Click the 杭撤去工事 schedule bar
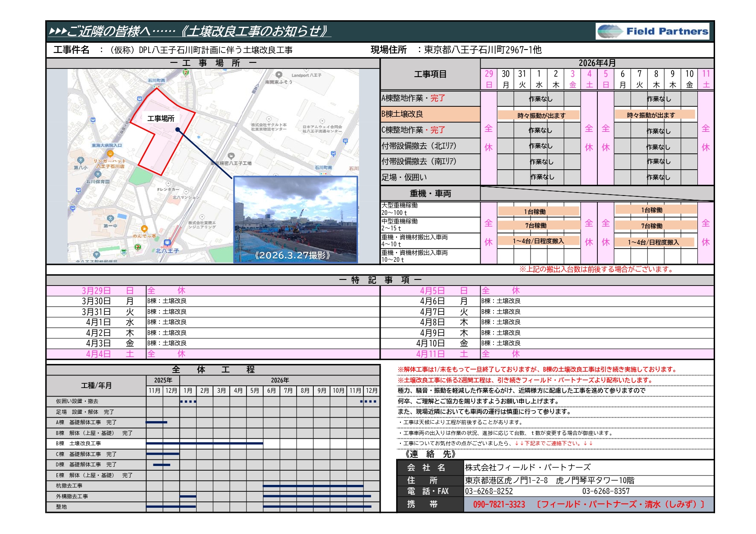 (313, 486)
